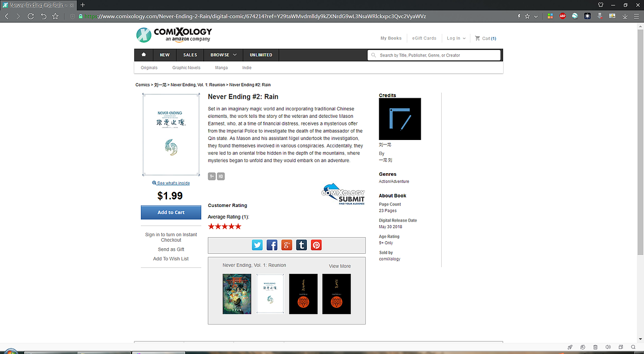Click Action/Adventure genre link
The image size is (644, 354).
click(x=394, y=182)
